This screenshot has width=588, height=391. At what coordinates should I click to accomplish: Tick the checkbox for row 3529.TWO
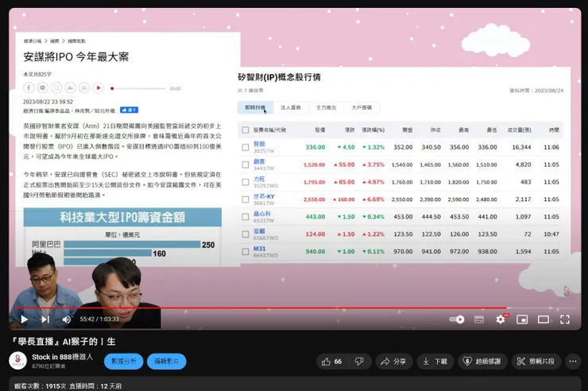point(246,182)
